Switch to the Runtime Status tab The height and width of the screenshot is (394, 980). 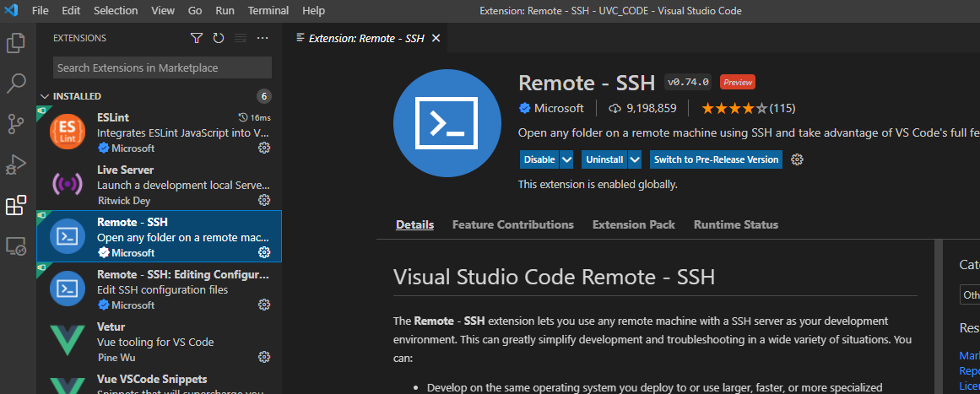click(735, 224)
